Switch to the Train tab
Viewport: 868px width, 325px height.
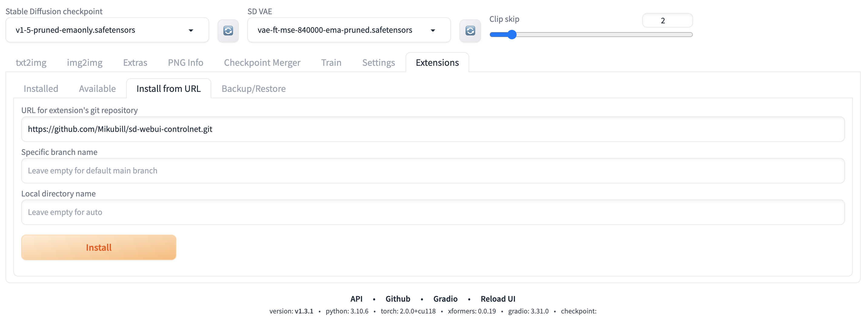tap(331, 63)
